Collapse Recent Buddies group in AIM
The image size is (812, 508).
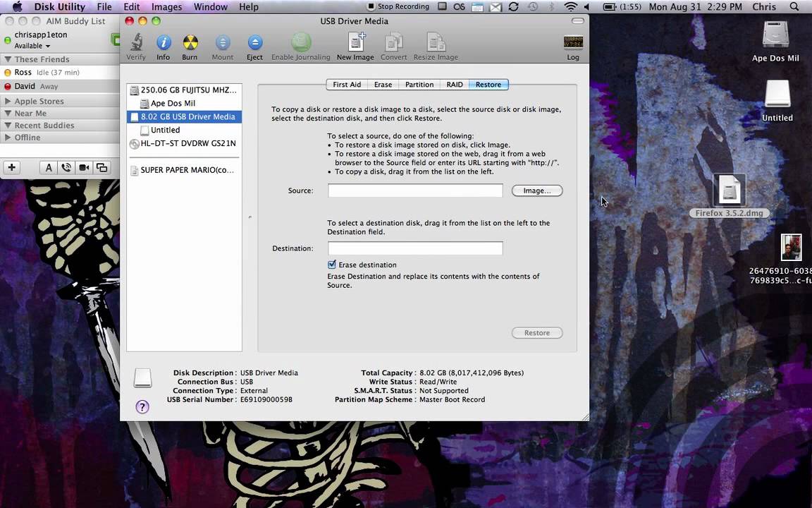point(8,125)
